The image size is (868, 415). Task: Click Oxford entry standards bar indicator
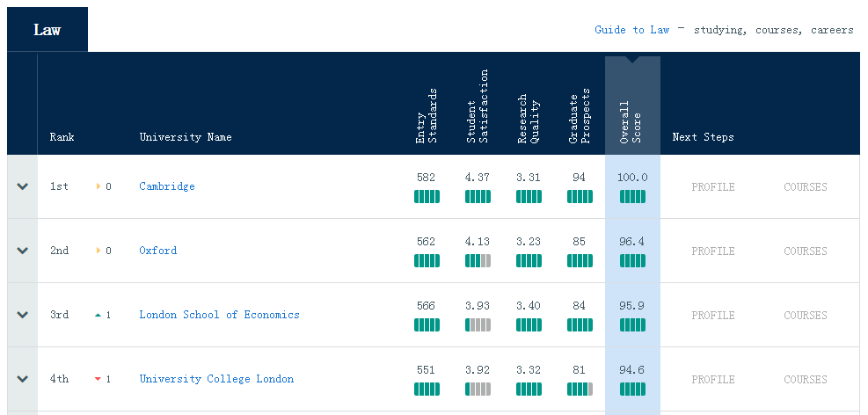(x=427, y=260)
